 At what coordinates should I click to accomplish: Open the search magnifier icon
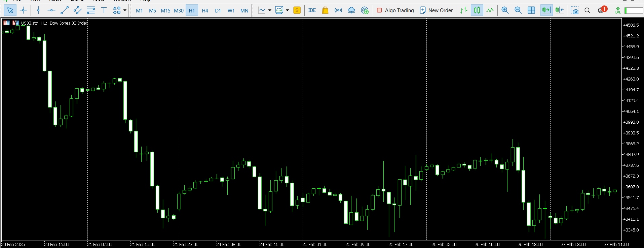click(x=587, y=10)
